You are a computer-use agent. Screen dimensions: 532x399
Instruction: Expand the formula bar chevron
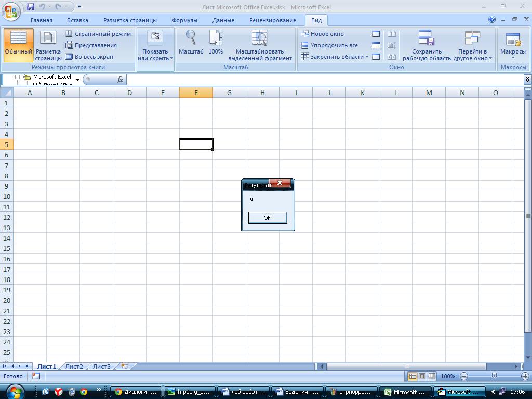coord(527,79)
